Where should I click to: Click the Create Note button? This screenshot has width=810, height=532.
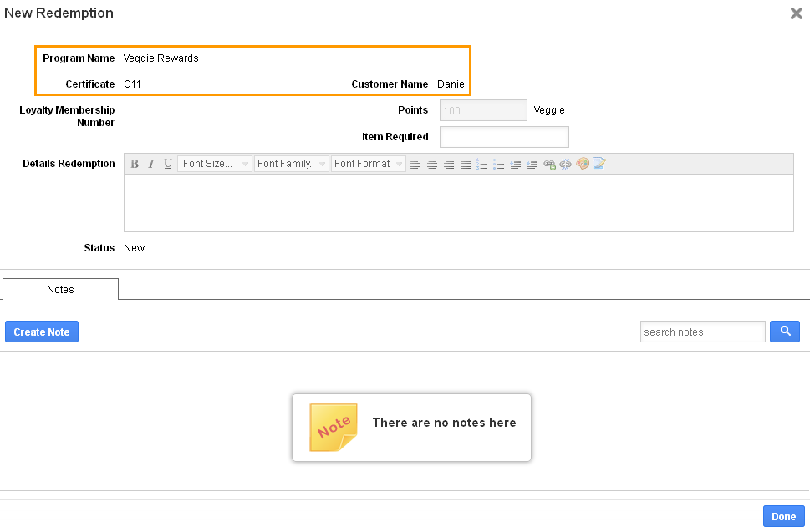click(42, 332)
